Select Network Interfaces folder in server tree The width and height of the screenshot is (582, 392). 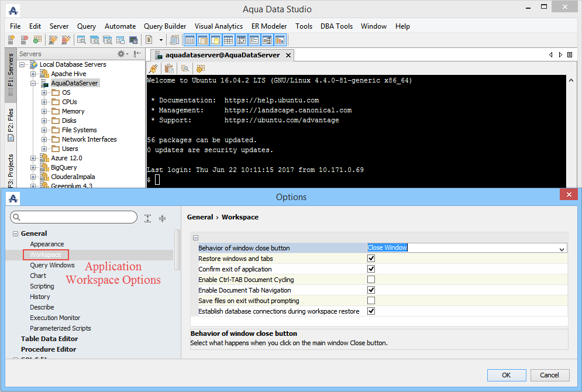coord(89,139)
